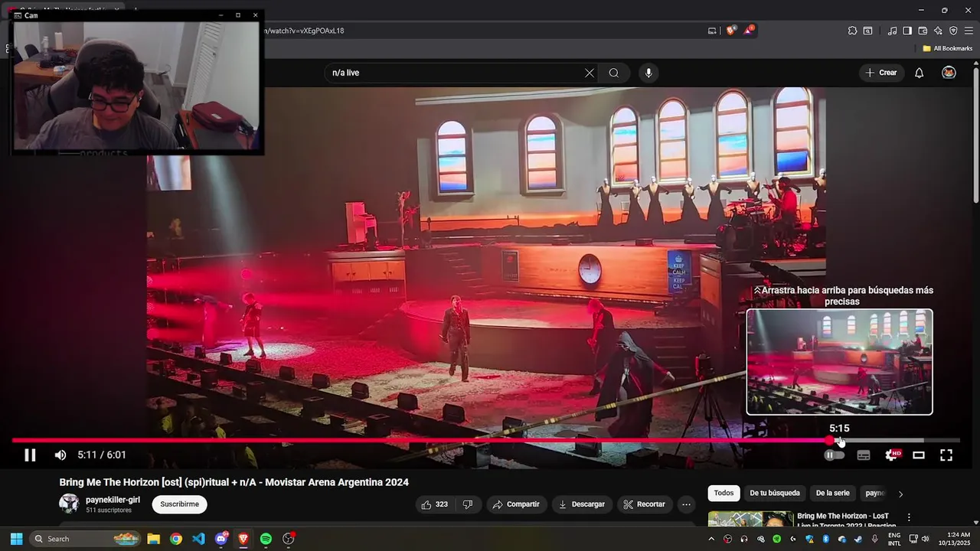
Task: Open the Brave hamburger main menu
Action: 969,31
